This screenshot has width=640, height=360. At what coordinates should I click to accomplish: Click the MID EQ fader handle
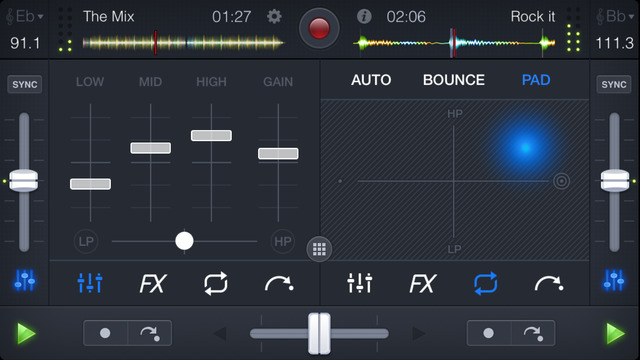click(151, 148)
